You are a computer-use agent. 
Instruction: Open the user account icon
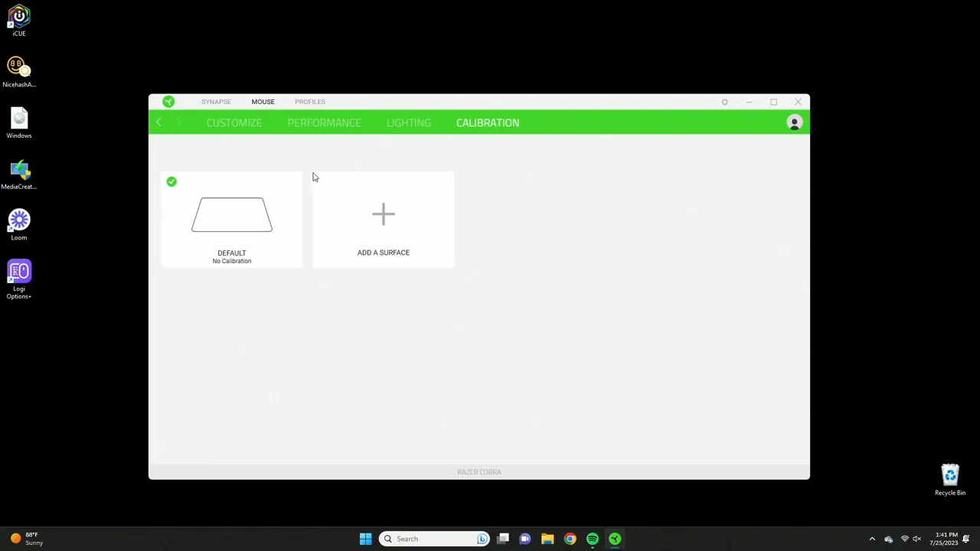coord(794,122)
